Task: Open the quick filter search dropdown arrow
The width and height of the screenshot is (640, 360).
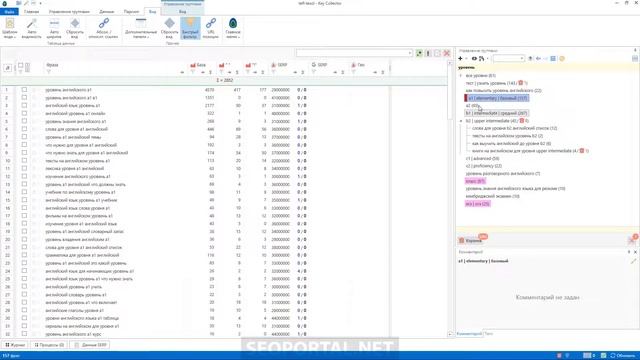Action: tap(410, 53)
